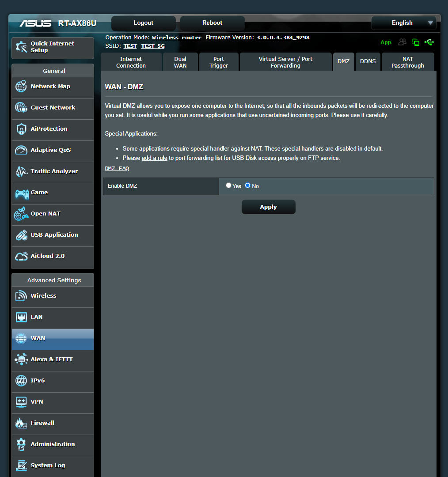Open the NAT Passthrough tab
Image resolution: width=448 pixels, height=477 pixels.
pos(407,62)
